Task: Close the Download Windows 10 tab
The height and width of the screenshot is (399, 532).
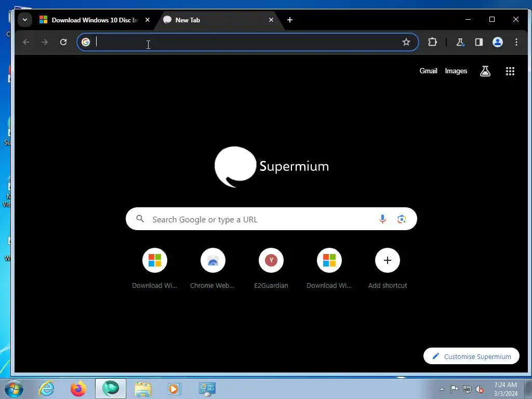Action: 148,20
